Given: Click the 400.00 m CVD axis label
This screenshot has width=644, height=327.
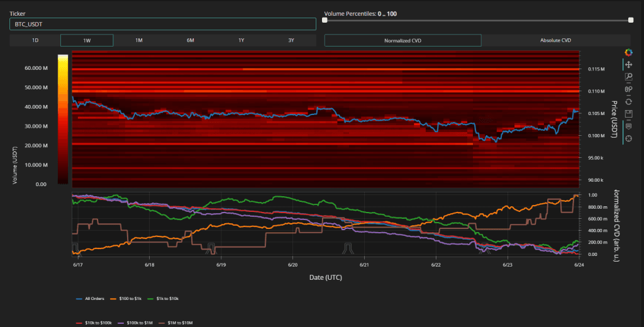Looking at the screenshot, I should tap(597, 231).
